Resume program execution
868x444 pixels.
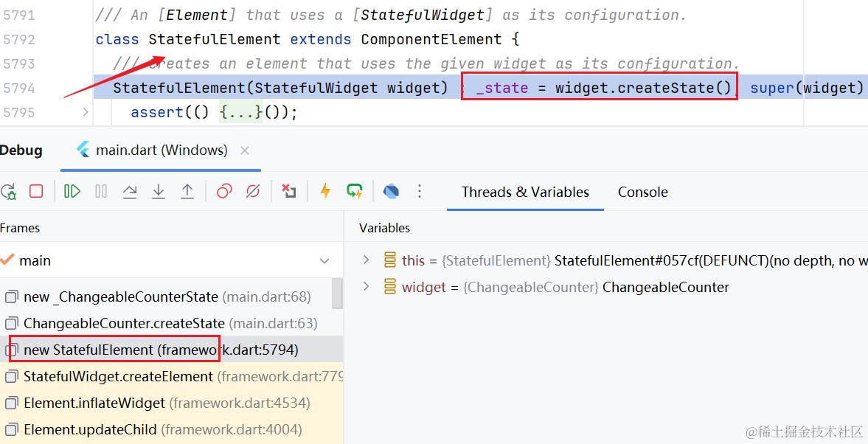[x=72, y=192]
